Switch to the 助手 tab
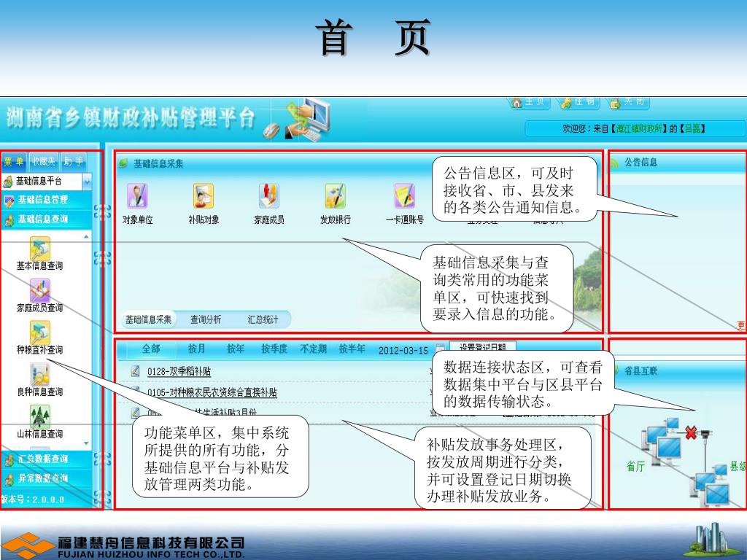The image size is (747, 560). point(73,161)
